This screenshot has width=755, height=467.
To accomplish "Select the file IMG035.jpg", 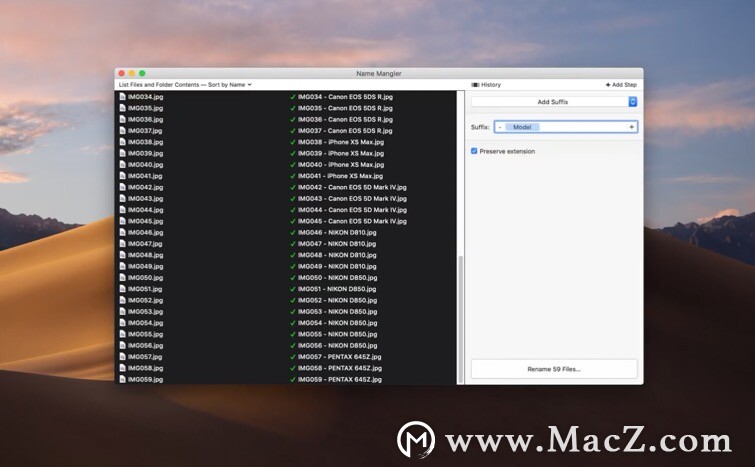I will [x=145, y=108].
